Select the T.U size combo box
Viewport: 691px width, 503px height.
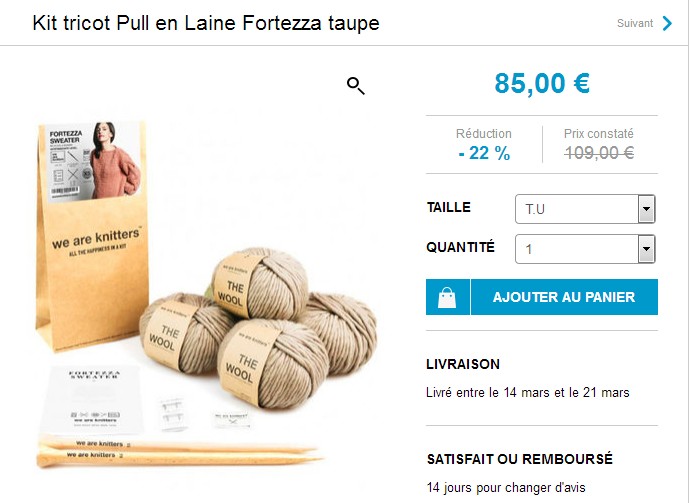click(585, 209)
